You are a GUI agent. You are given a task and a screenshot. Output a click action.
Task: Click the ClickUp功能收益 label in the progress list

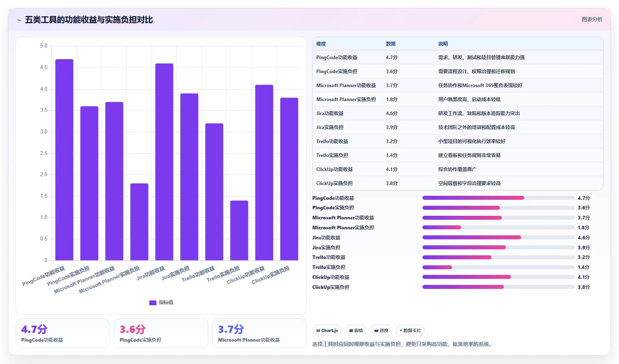click(331, 277)
